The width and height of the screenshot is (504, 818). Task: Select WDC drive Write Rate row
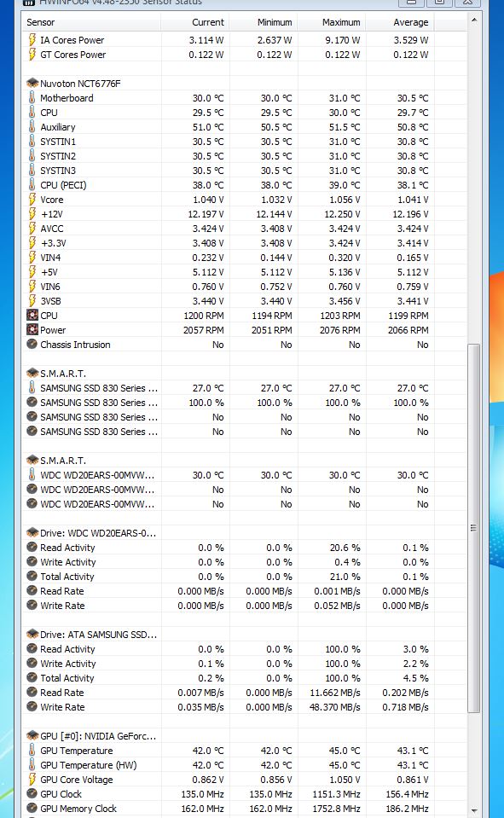pos(229,605)
